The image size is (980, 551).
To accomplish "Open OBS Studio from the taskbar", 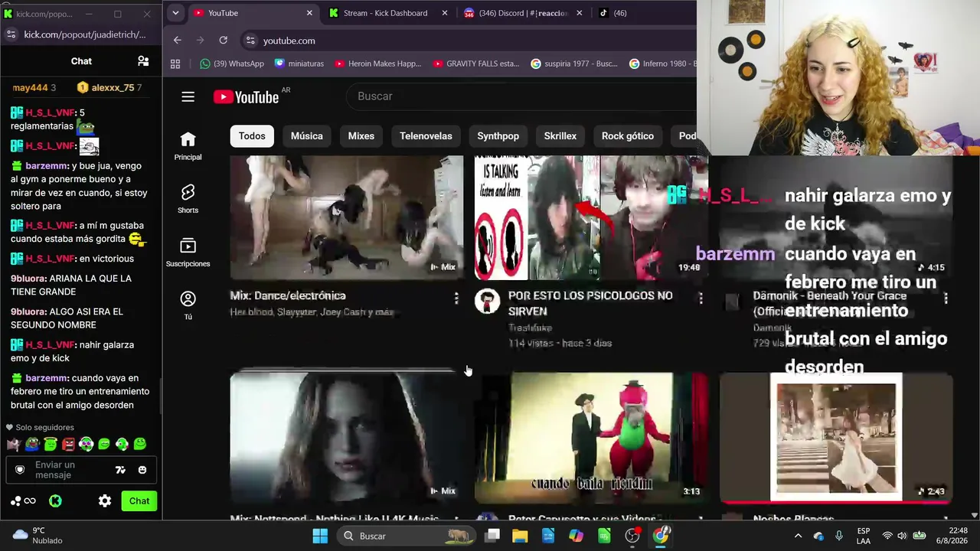I will (x=632, y=536).
